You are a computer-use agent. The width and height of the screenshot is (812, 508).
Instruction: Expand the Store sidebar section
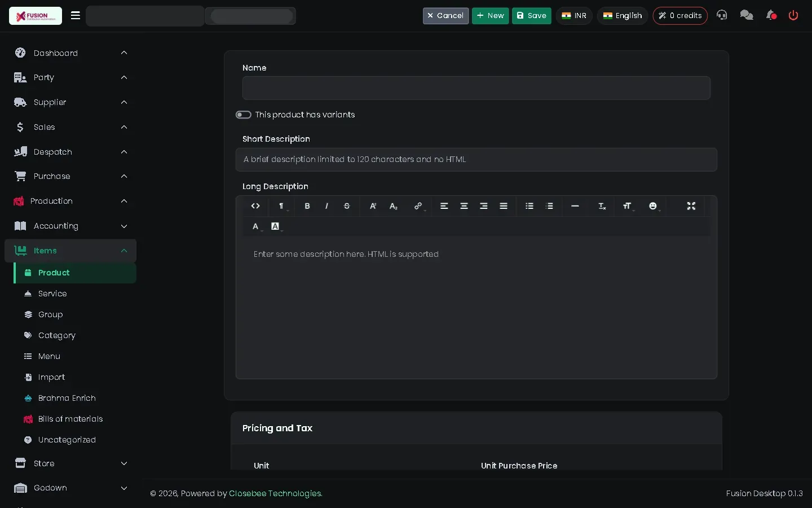pyautogui.click(x=70, y=463)
